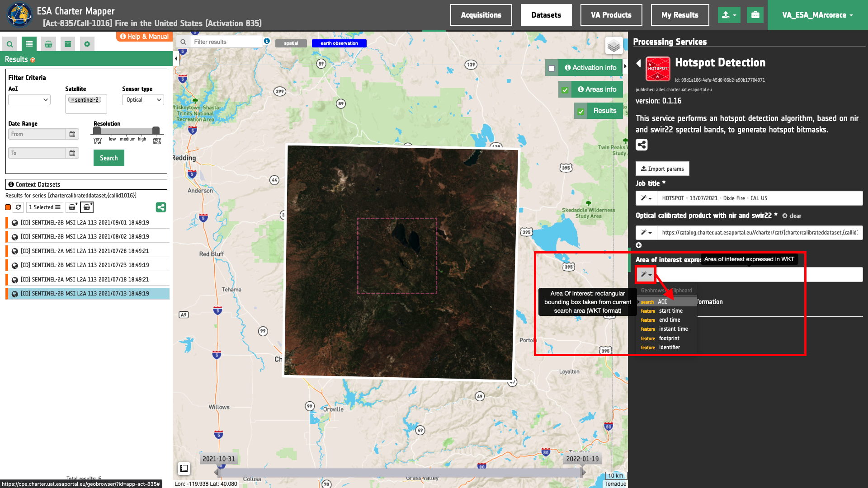Viewport: 868px width, 488px height.
Task: Toggle the Areas info checkbox
Action: pyautogui.click(x=565, y=90)
